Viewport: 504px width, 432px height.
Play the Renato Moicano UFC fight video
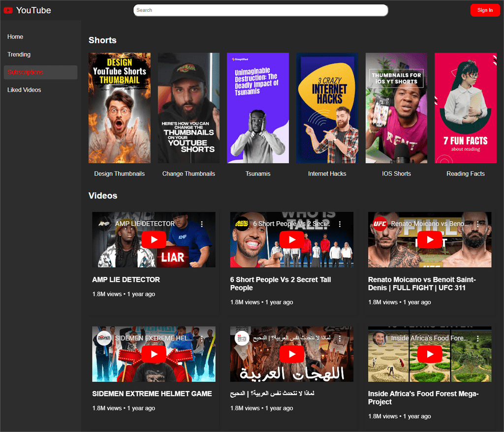(430, 239)
